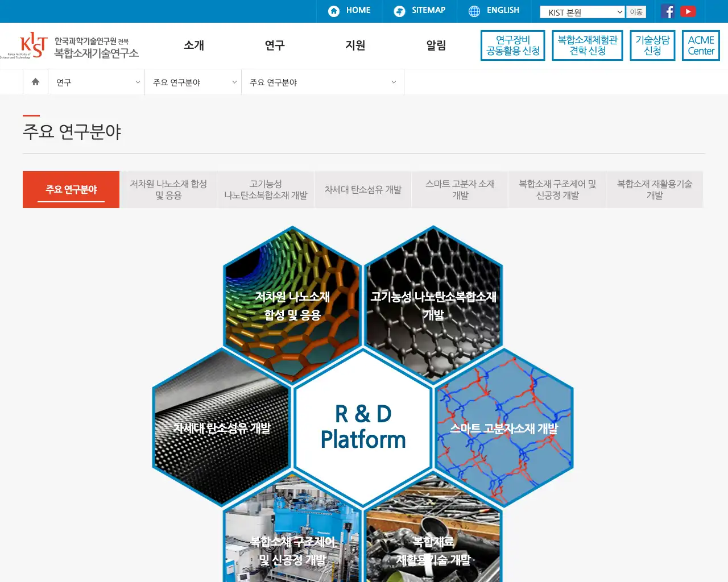Open the 지원 main menu
This screenshot has height=582, width=728.
click(355, 45)
